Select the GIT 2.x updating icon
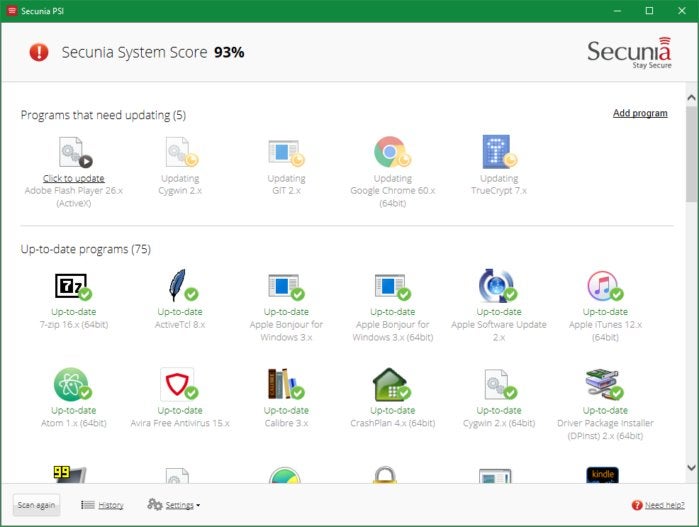 click(286, 152)
